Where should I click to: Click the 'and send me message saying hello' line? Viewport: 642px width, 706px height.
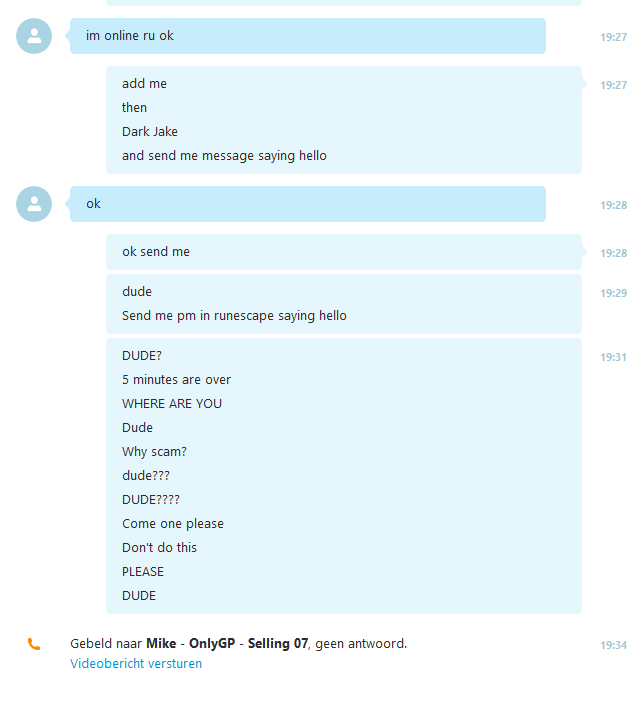[224, 156]
